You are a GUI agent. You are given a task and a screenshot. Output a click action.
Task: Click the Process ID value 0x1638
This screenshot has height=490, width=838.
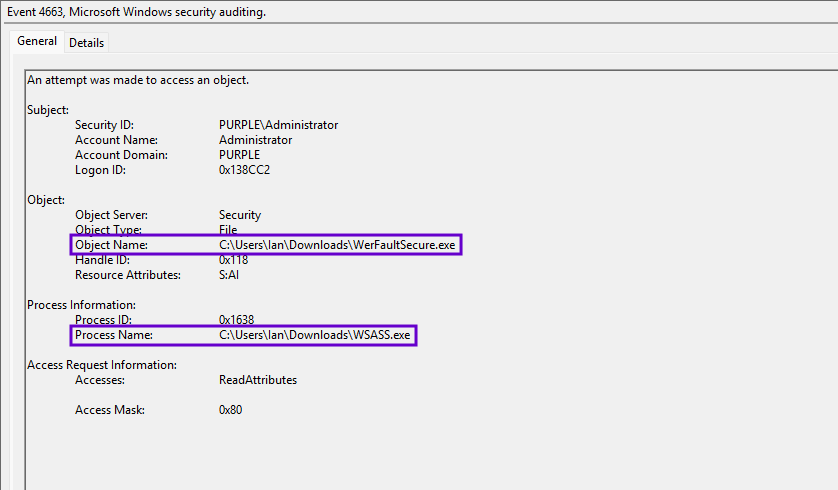click(x=238, y=320)
